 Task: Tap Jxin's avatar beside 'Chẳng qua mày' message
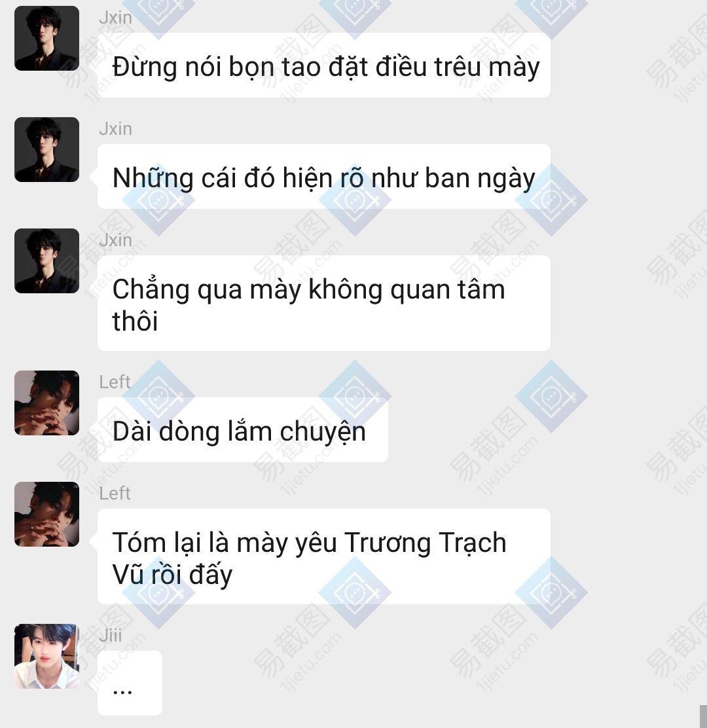pos(47,261)
